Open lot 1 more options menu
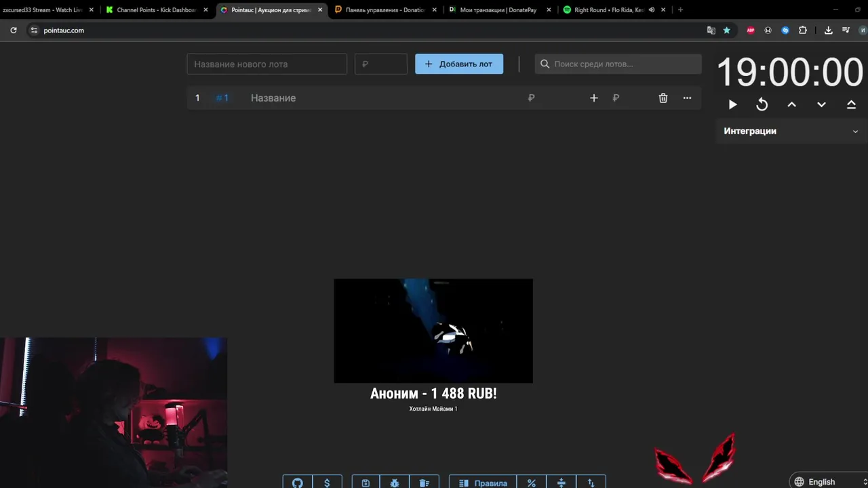 click(x=687, y=98)
